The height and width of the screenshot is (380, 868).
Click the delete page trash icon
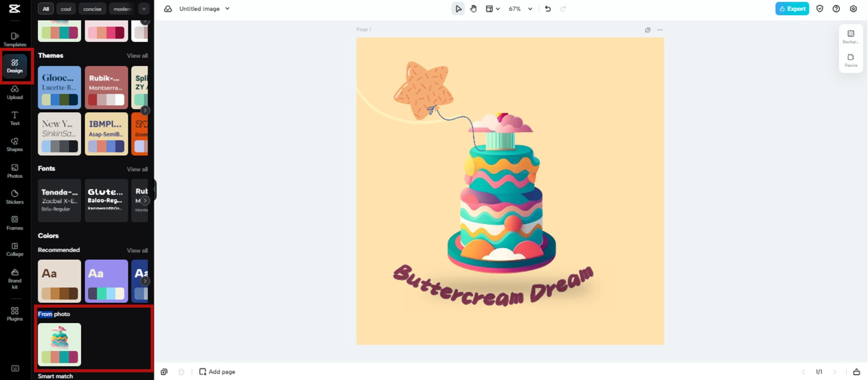pos(181,372)
